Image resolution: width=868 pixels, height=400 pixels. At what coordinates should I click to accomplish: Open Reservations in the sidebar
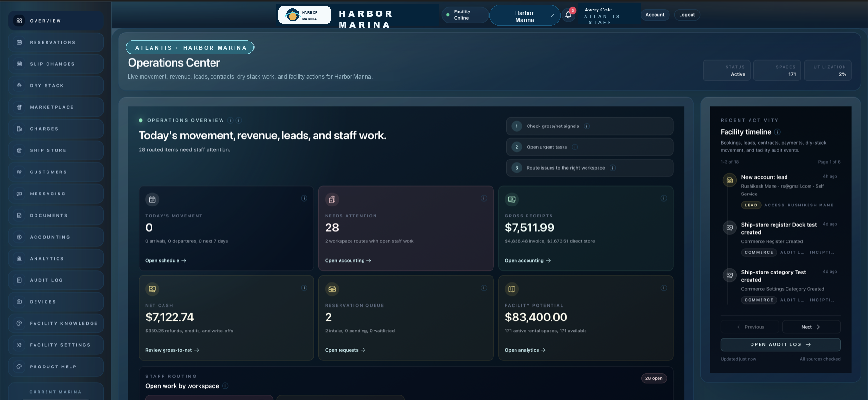click(x=56, y=42)
